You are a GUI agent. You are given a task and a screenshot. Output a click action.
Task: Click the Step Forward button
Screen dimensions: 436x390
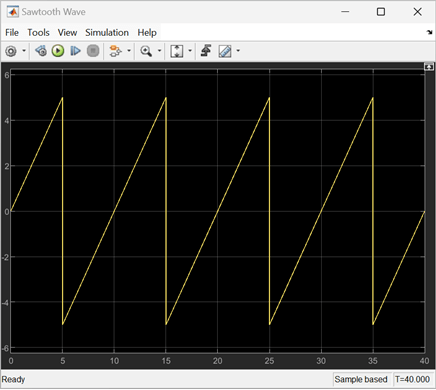click(x=75, y=51)
